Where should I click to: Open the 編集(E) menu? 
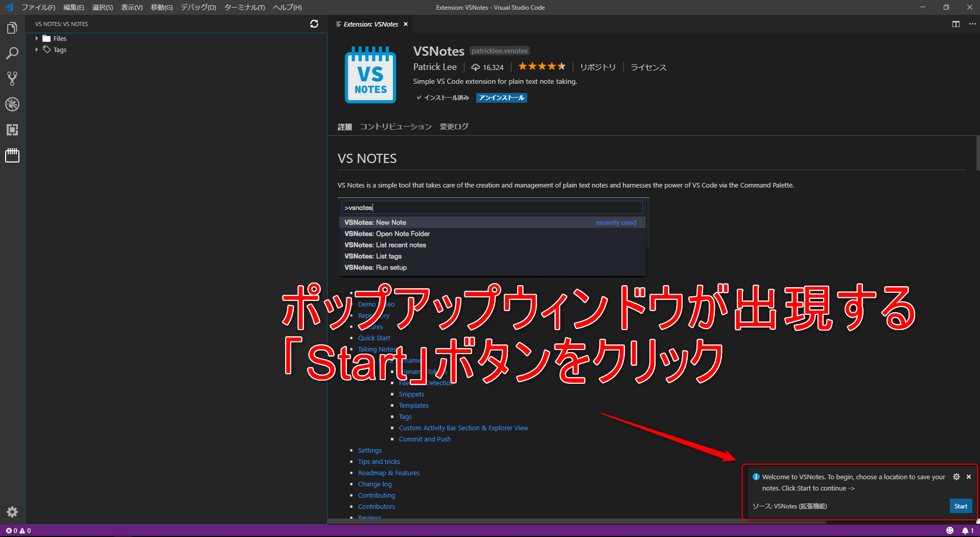pos(74,7)
